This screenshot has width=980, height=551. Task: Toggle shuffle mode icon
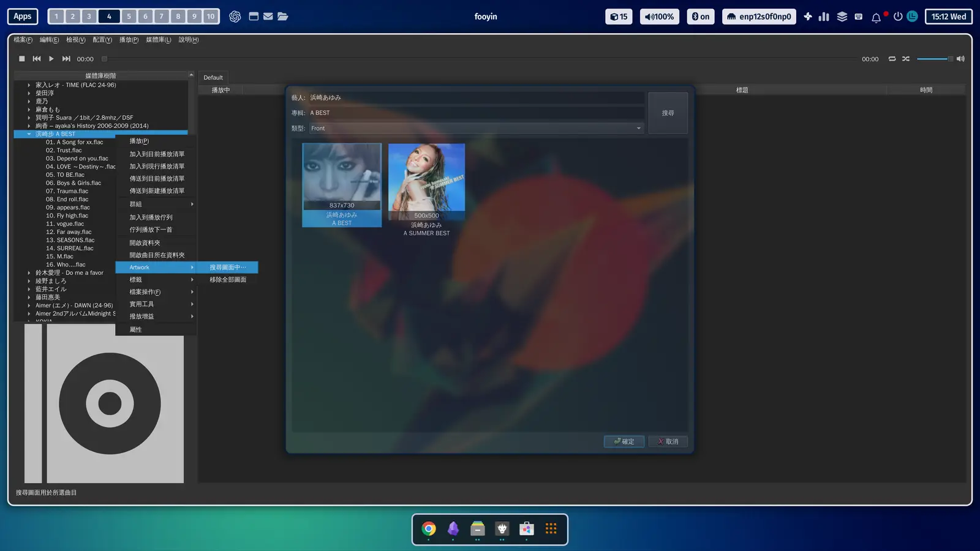[x=906, y=59]
